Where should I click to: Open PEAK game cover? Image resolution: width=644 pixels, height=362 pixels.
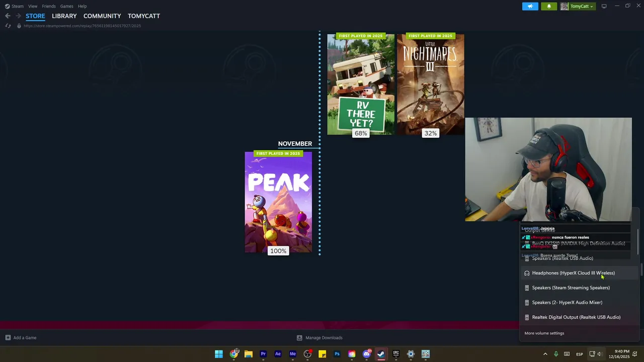(278, 202)
